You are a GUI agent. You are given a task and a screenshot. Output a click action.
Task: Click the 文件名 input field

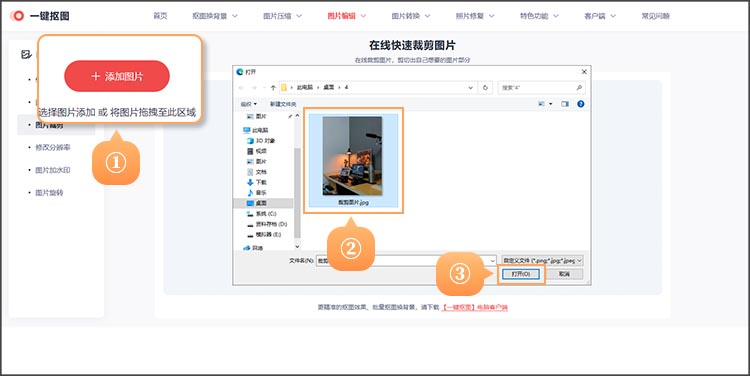406,261
